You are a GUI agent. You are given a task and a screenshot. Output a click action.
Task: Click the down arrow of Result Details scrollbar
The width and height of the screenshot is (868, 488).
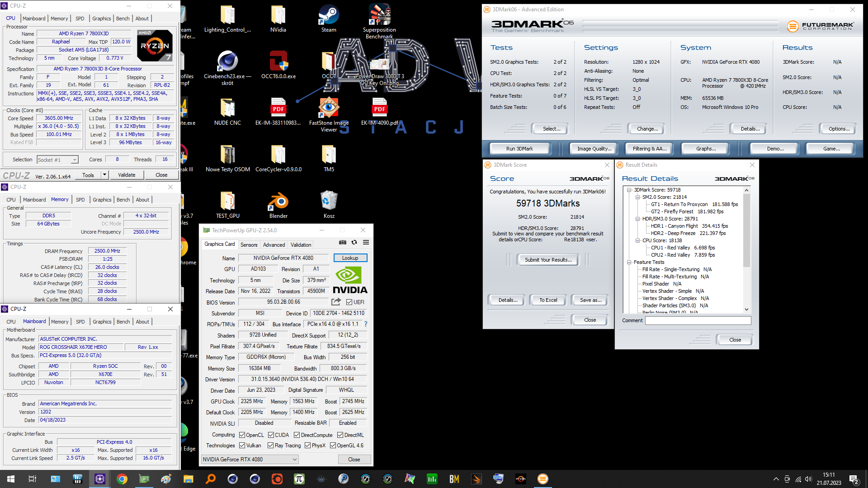click(x=746, y=310)
